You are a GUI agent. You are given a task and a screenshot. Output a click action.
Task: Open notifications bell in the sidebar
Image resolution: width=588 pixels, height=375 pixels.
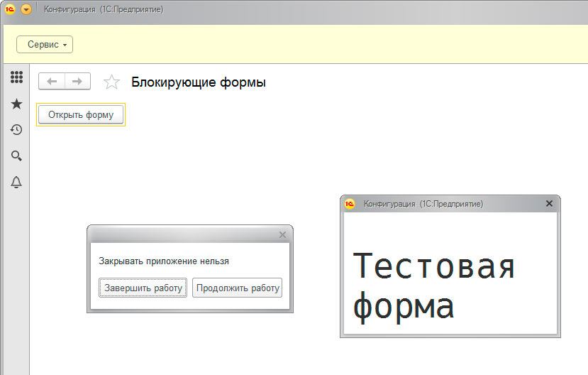(16, 182)
